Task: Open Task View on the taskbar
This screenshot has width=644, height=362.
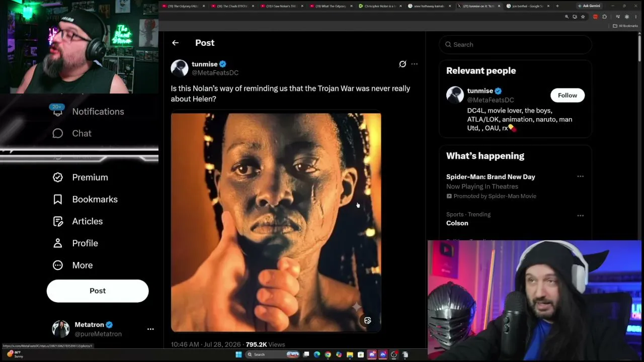Action: (306, 354)
